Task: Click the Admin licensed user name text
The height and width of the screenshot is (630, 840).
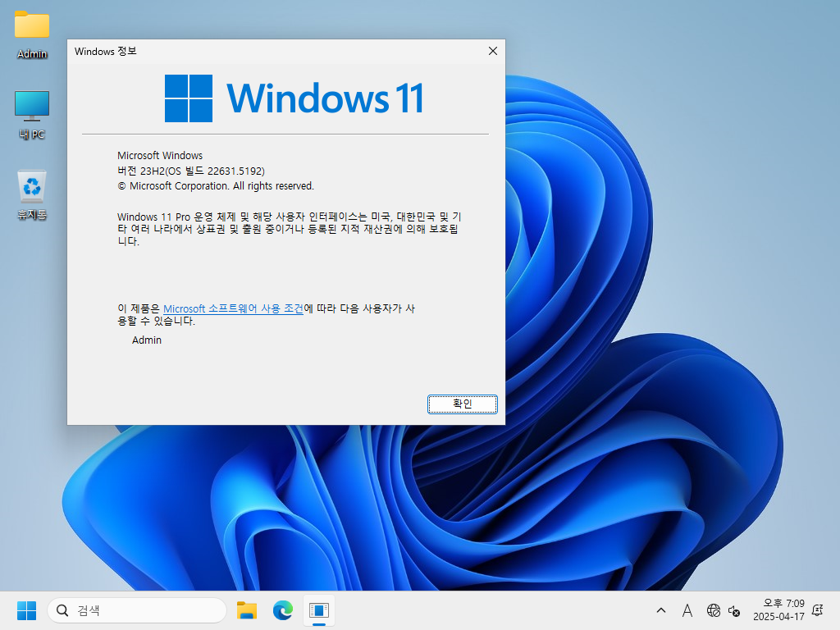Action: (x=146, y=340)
